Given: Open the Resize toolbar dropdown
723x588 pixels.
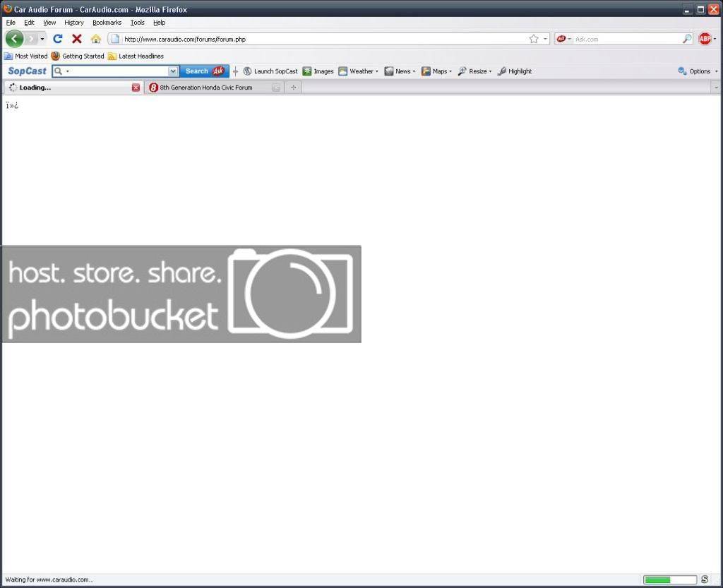Looking at the screenshot, I should click(474, 71).
